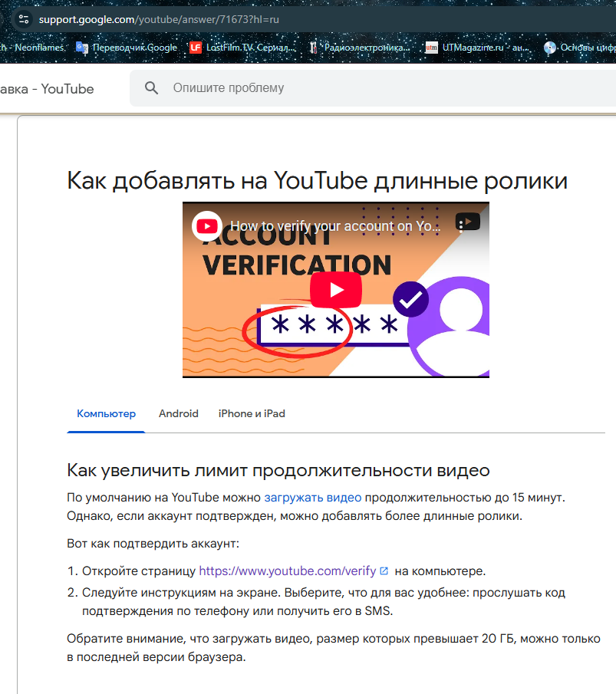Open the https://www.youtube.com/verify link
Viewport: 616px width, 694px height.
point(288,571)
